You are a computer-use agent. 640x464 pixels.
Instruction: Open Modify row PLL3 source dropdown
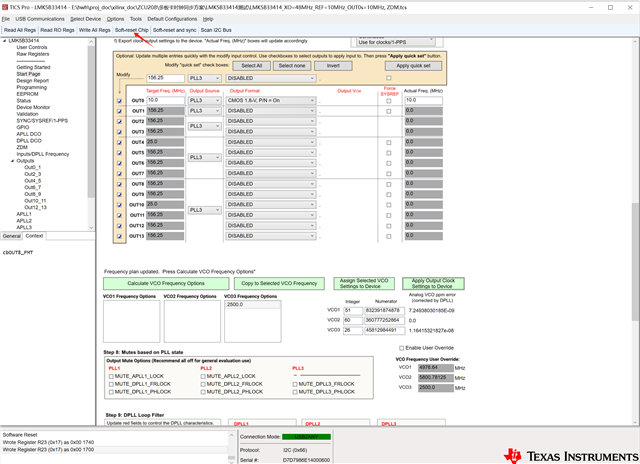click(x=204, y=78)
